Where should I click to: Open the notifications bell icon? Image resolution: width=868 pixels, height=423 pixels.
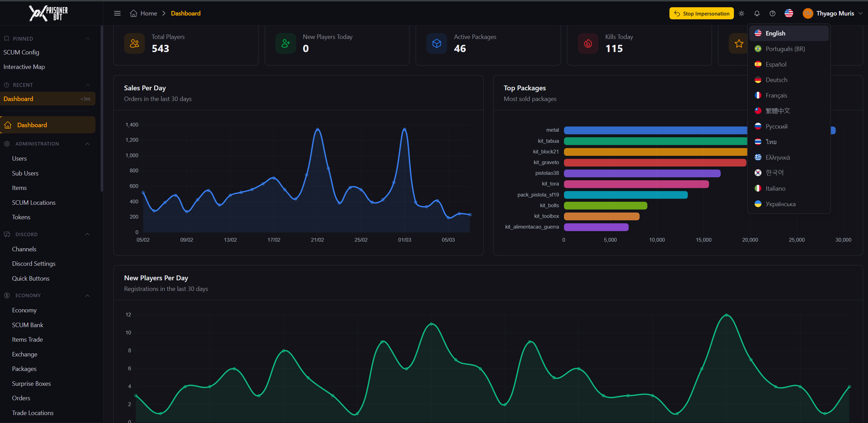[x=757, y=13]
